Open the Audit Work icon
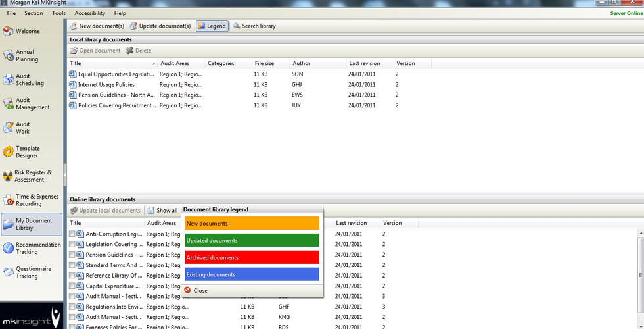Image resolution: width=644 pixels, height=329 pixels. pyautogui.click(x=8, y=128)
